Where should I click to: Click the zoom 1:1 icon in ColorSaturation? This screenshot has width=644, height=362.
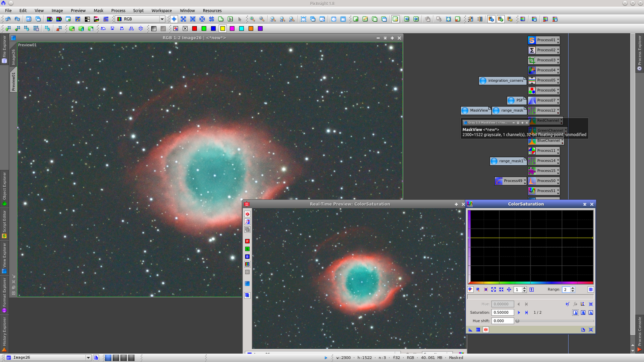click(x=532, y=290)
